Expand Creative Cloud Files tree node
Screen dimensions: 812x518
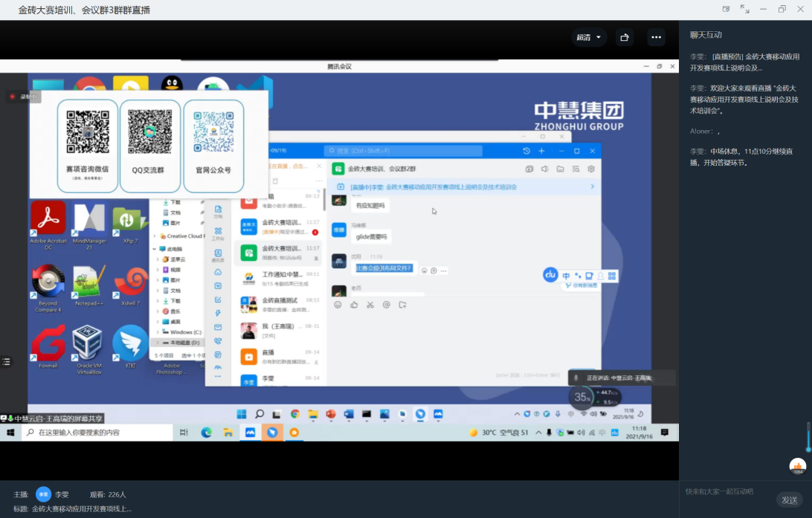coord(155,236)
